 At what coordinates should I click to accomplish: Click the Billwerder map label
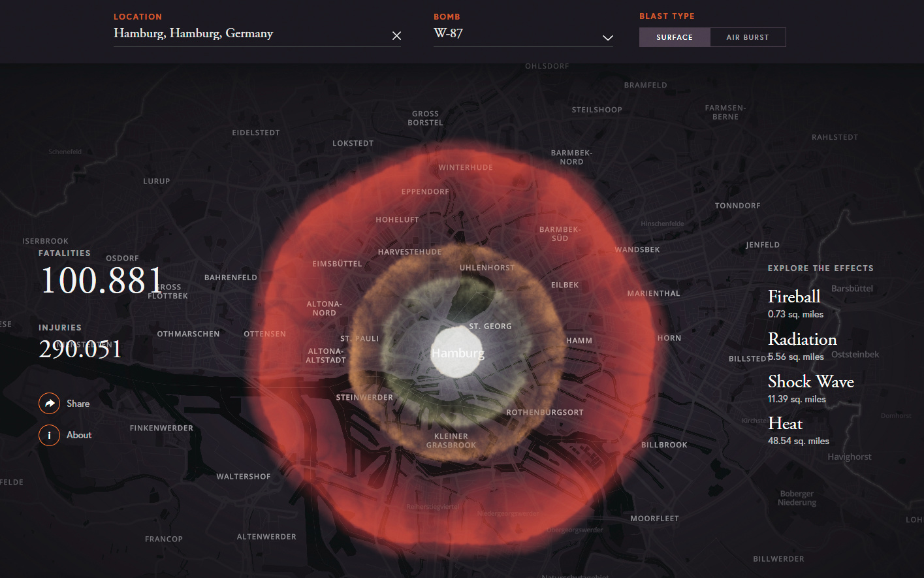778,559
